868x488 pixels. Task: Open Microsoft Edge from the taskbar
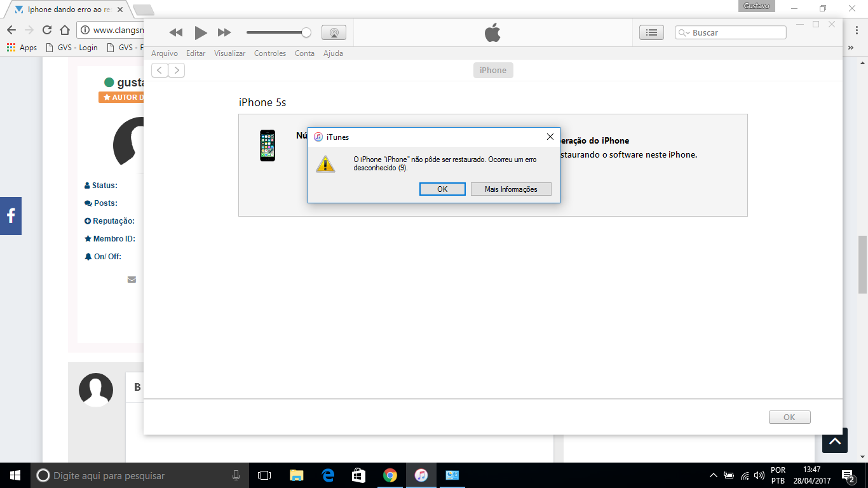pos(328,475)
